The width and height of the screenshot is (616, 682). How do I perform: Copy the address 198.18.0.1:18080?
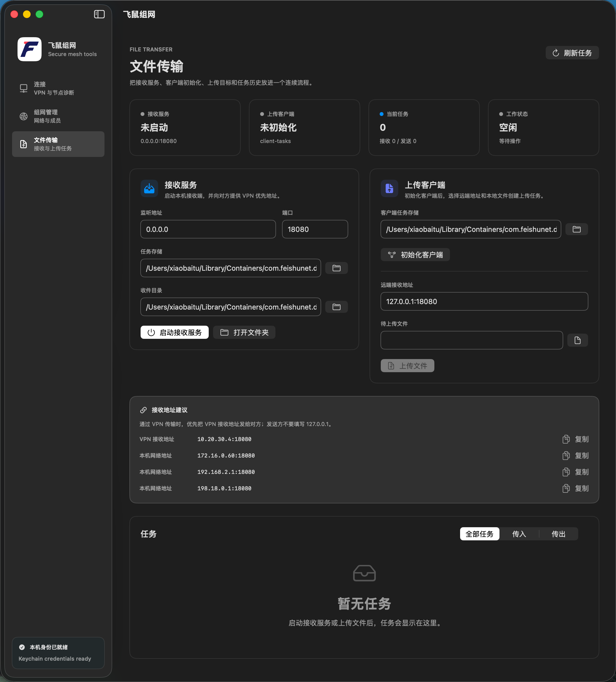576,488
